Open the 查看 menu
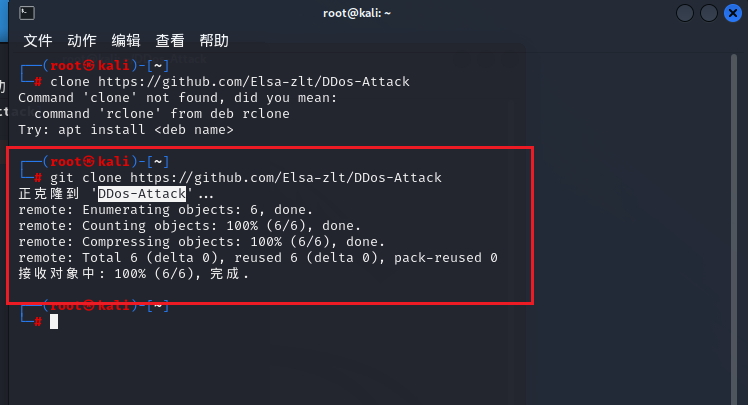This screenshot has width=748, height=405. pos(170,41)
